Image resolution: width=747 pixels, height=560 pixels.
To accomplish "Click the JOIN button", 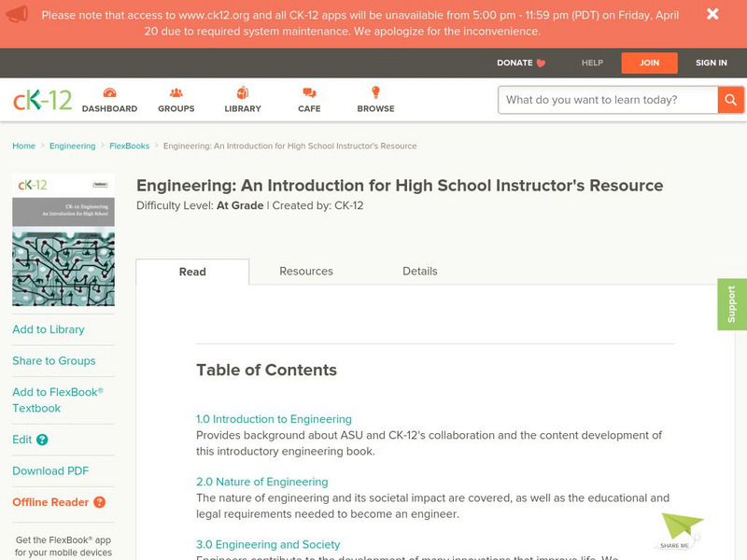I will pos(649,63).
